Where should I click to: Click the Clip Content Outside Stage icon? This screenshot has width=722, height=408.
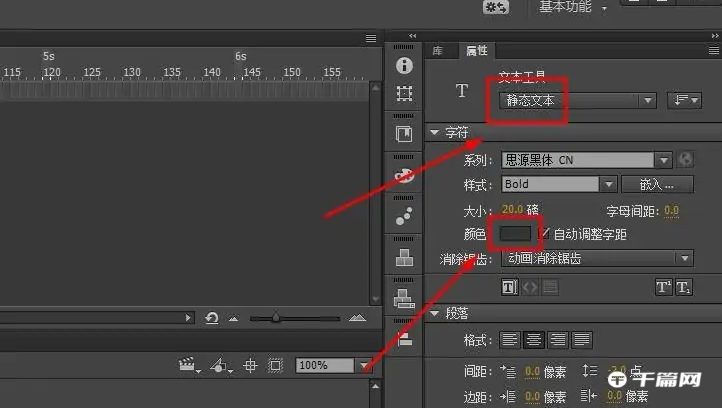pos(275,366)
